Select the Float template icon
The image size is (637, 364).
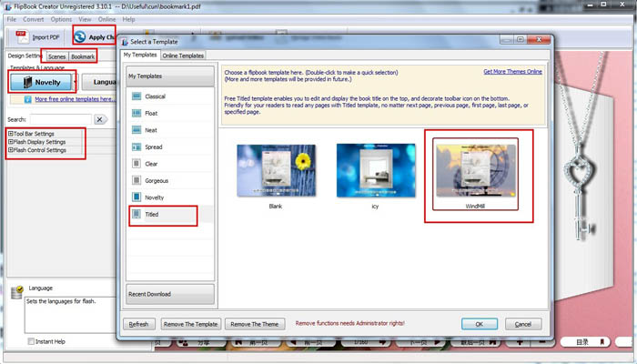pyautogui.click(x=136, y=113)
